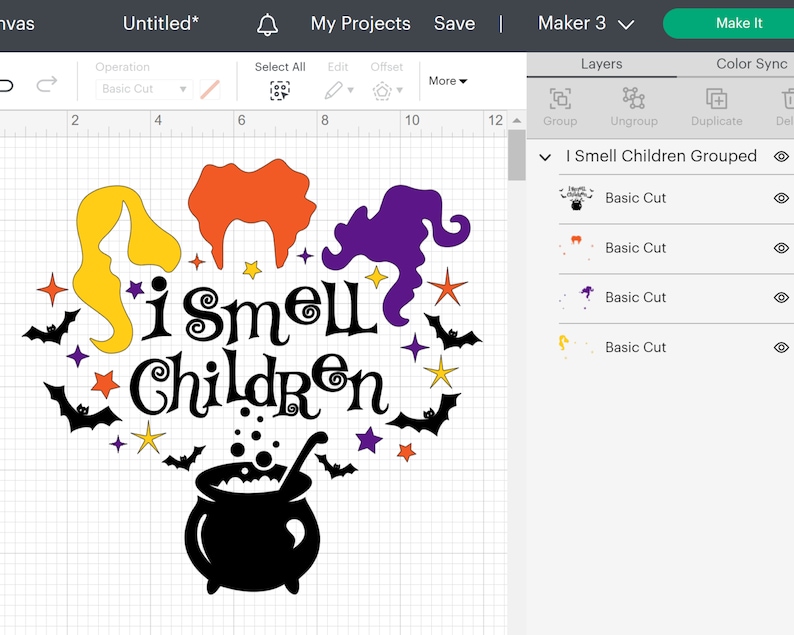Click the Untitled* project title
The width and height of the screenshot is (794, 635).
click(161, 23)
